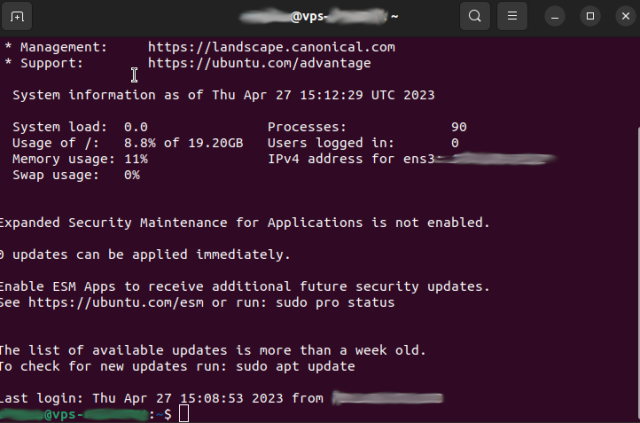640x423 pixels.
Task: Close the terminal window
Action: (x=626, y=16)
